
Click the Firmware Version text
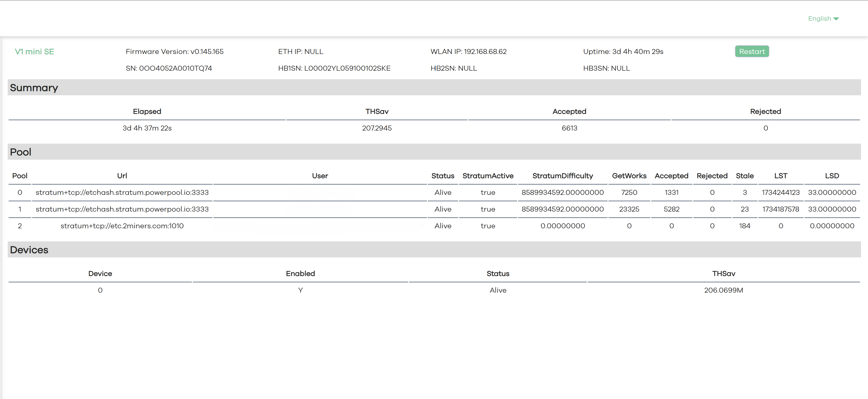tap(175, 51)
